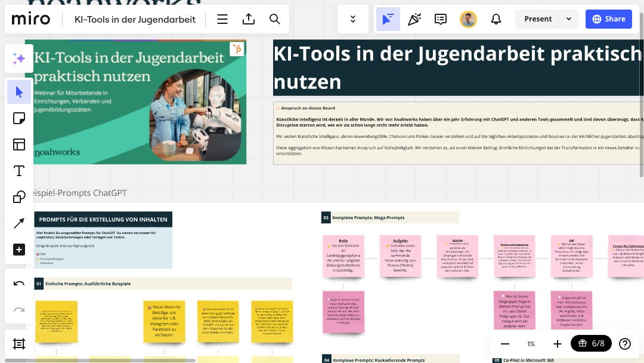The width and height of the screenshot is (644, 363).
Task: Zoom in with the plus button
Action: point(558,344)
